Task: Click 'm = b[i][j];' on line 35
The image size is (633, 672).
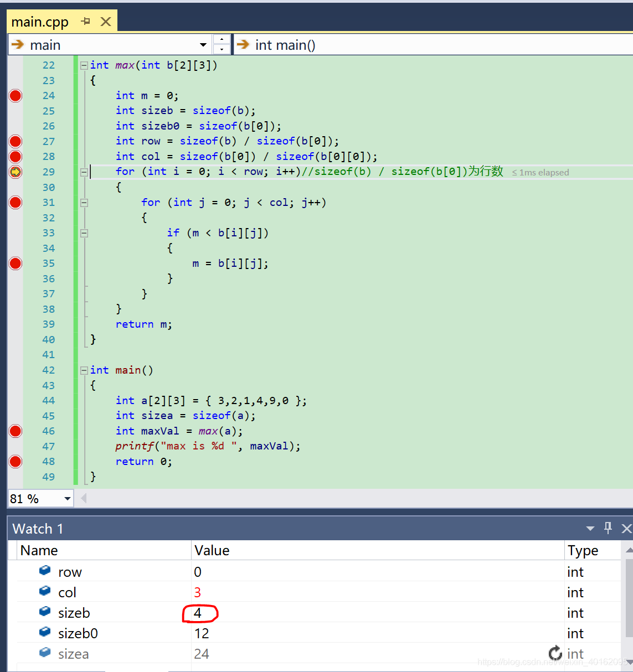Action: coord(230,263)
